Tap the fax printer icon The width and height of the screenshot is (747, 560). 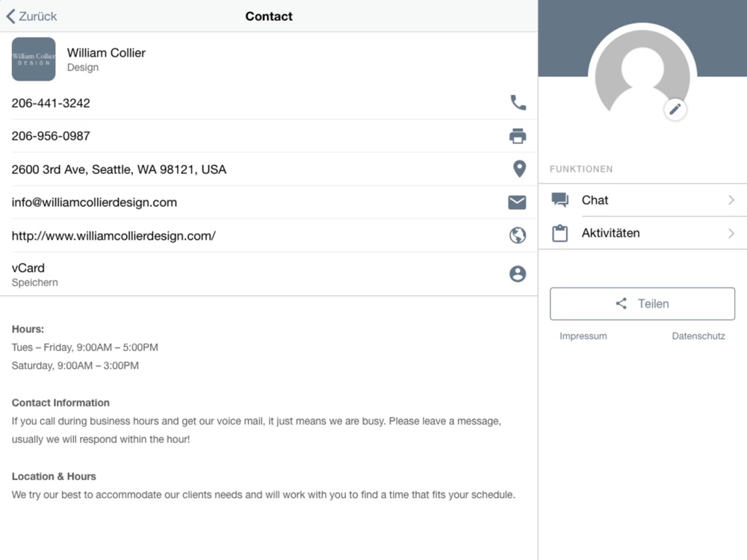518,136
